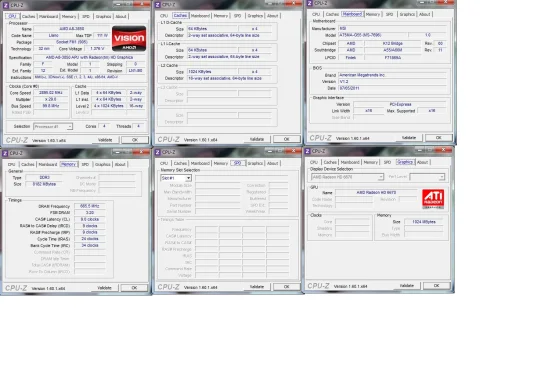The image size is (559, 384).
Task: Select SPD tab in the Memory-tab window
Action: [85, 164]
